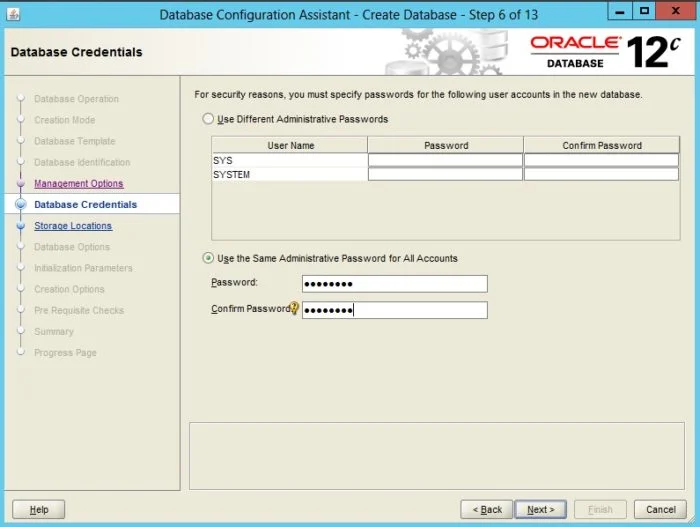The image size is (700, 527).
Task: Click the Confirm Password column header
Action: (602, 145)
